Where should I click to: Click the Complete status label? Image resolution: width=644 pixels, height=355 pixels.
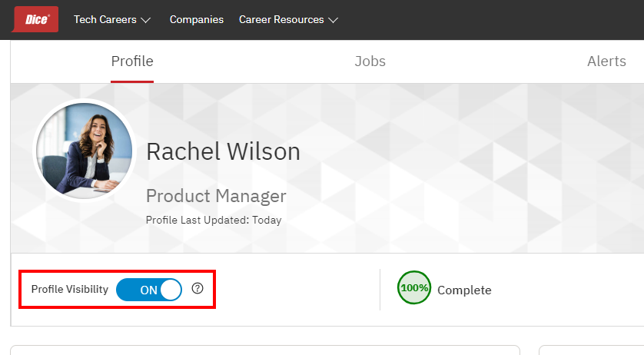point(464,290)
